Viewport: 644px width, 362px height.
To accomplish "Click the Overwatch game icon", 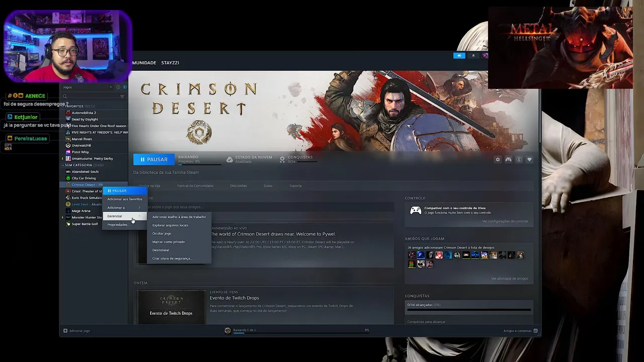I will (68, 145).
